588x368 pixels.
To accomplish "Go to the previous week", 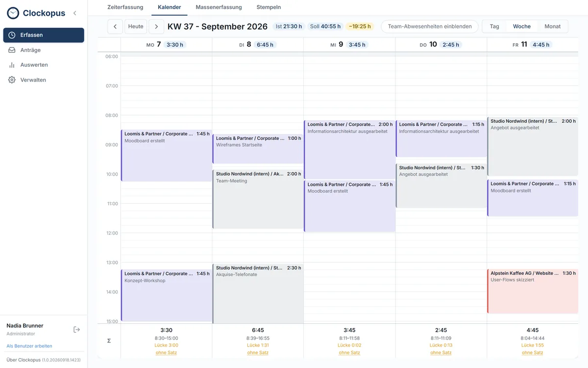I will click(115, 26).
